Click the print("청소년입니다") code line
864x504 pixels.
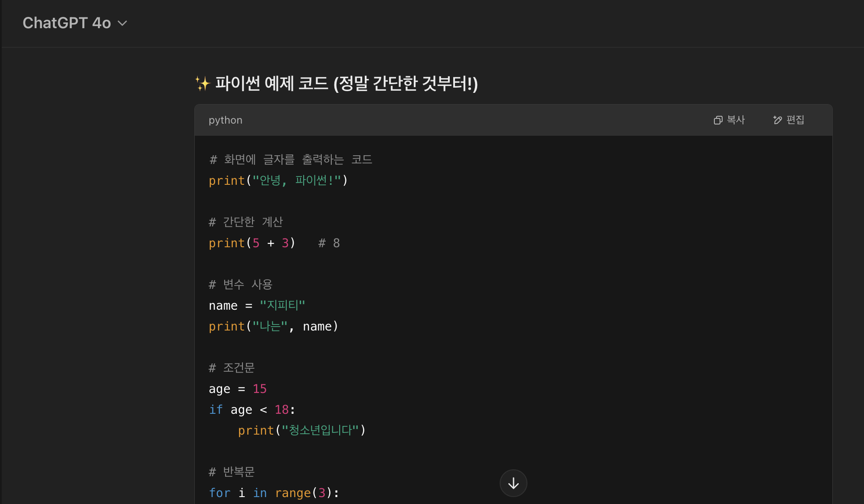tap(302, 430)
